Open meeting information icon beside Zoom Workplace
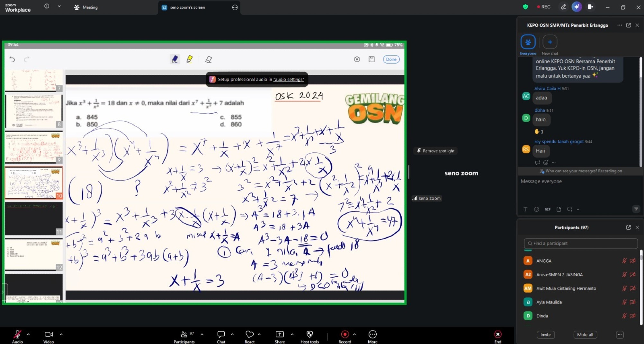The width and height of the screenshot is (644, 344). click(x=47, y=6)
